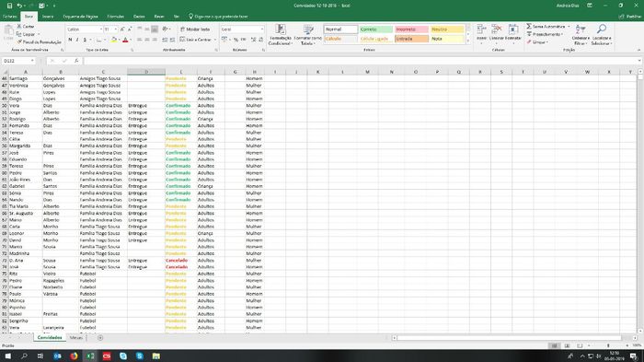
Task: Click the Save icon in quick access toolbar
Action: click(x=9, y=6)
